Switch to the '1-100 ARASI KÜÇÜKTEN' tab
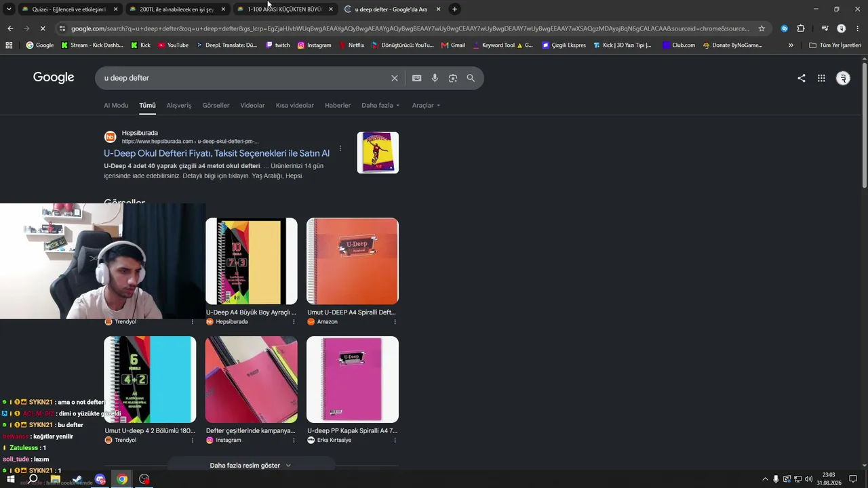The height and width of the screenshot is (488, 868). click(285, 9)
